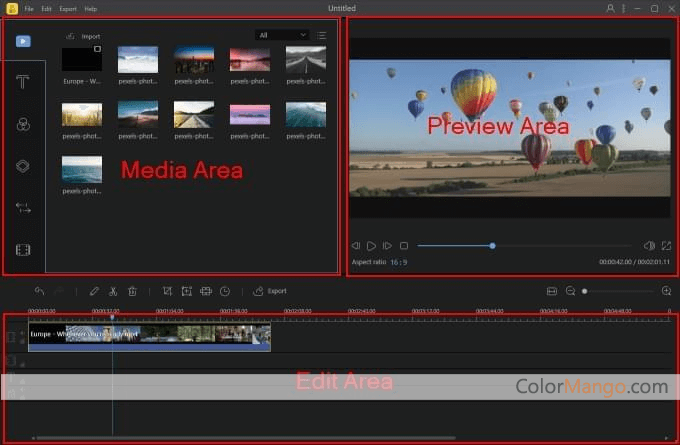Select the golden wheat field thumbnail
This screenshot has width=680, height=445.
(x=82, y=115)
